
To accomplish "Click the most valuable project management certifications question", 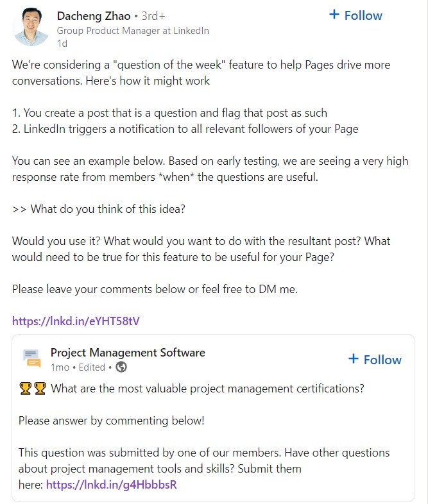I will coord(207,389).
